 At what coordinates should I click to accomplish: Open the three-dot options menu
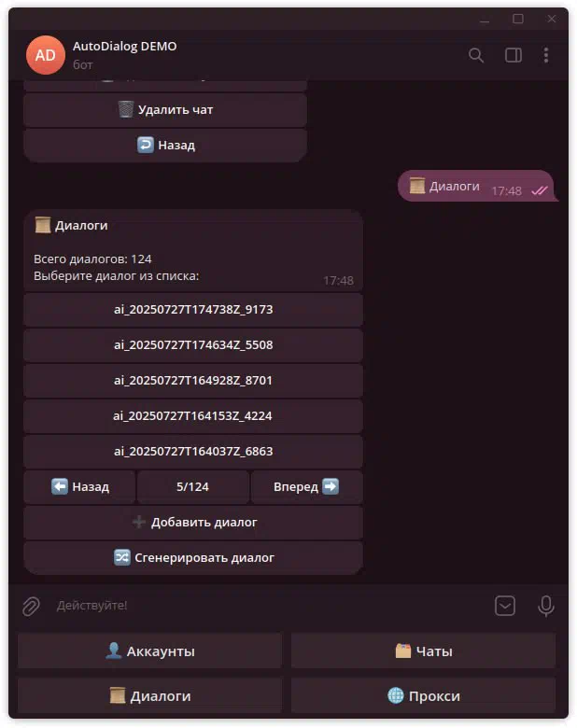pyautogui.click(x=546, y=55)
